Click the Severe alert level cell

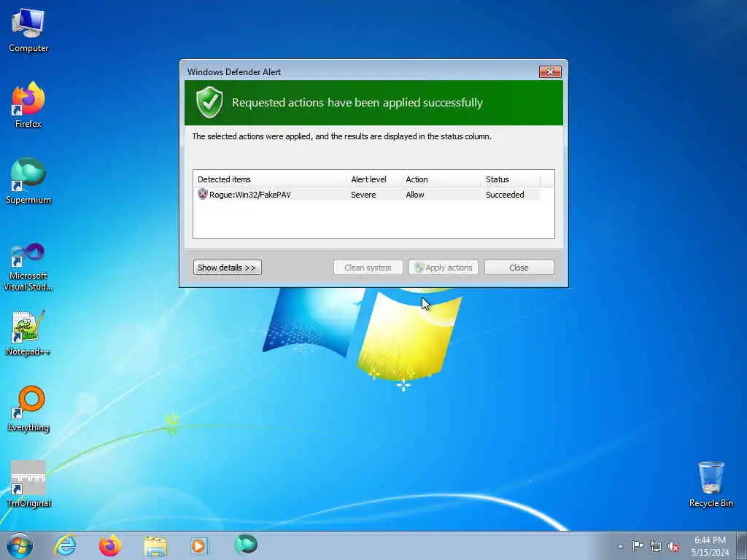363,194
